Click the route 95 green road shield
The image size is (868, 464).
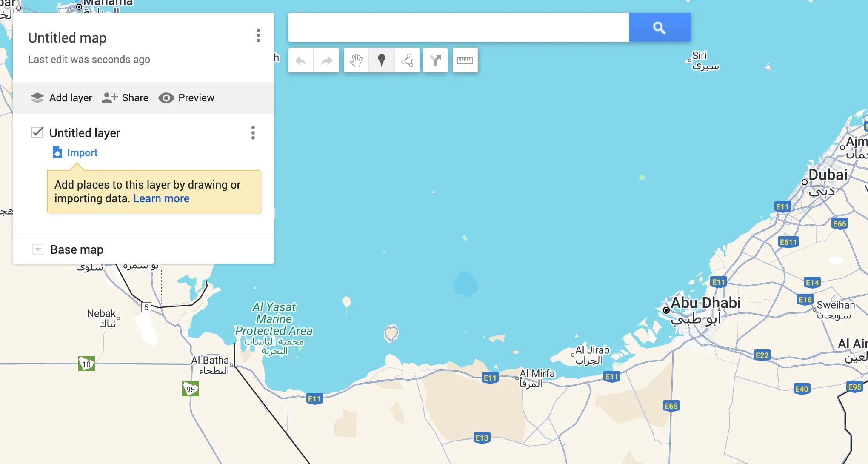point(191,389)
